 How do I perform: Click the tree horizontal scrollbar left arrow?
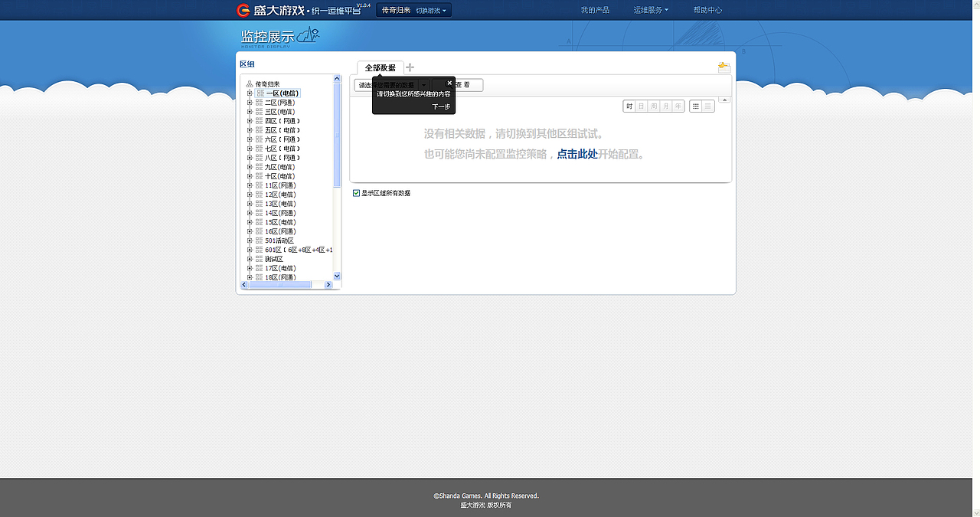244,285
